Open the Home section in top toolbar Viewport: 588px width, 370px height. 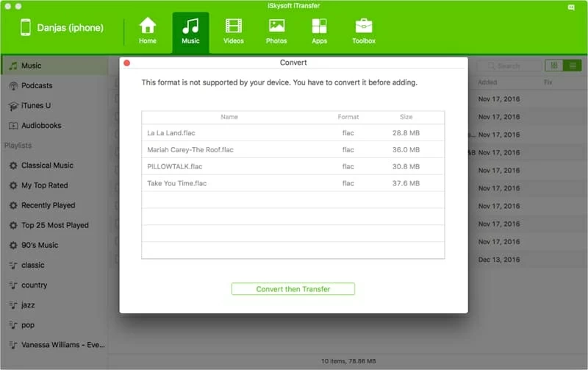(x=148, y=32)
